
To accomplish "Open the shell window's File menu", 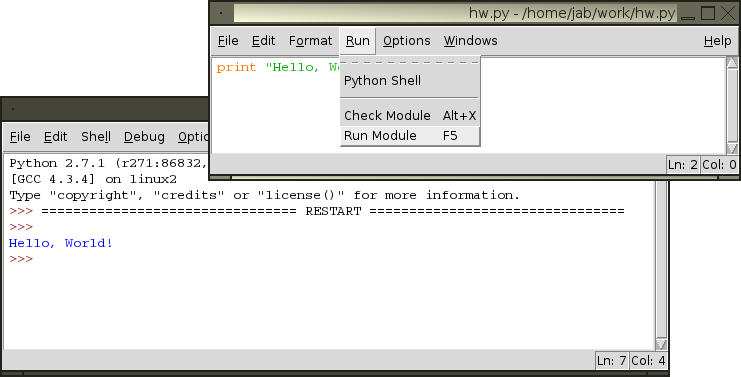I will pos(20,137).
